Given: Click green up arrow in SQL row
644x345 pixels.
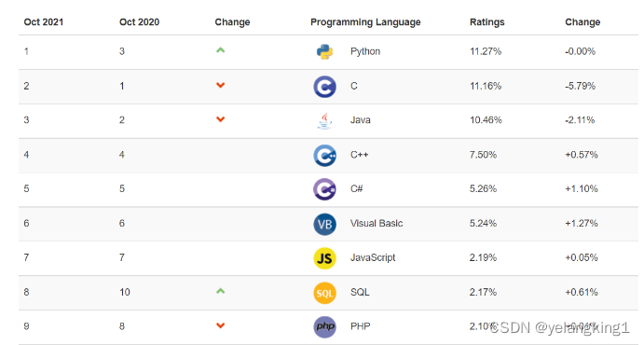Looking at the screenshot, I should click(221, 291).
